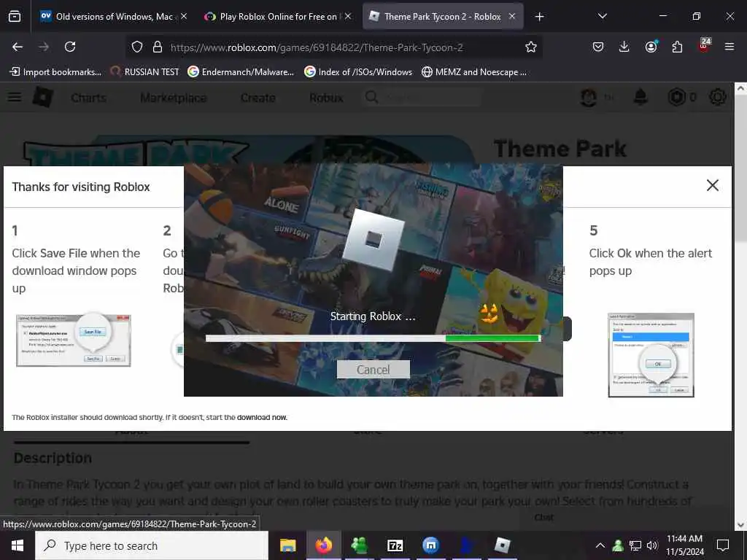Open the Firefox application menu
This screenshot has width=747, height=560.
point(729,47)
